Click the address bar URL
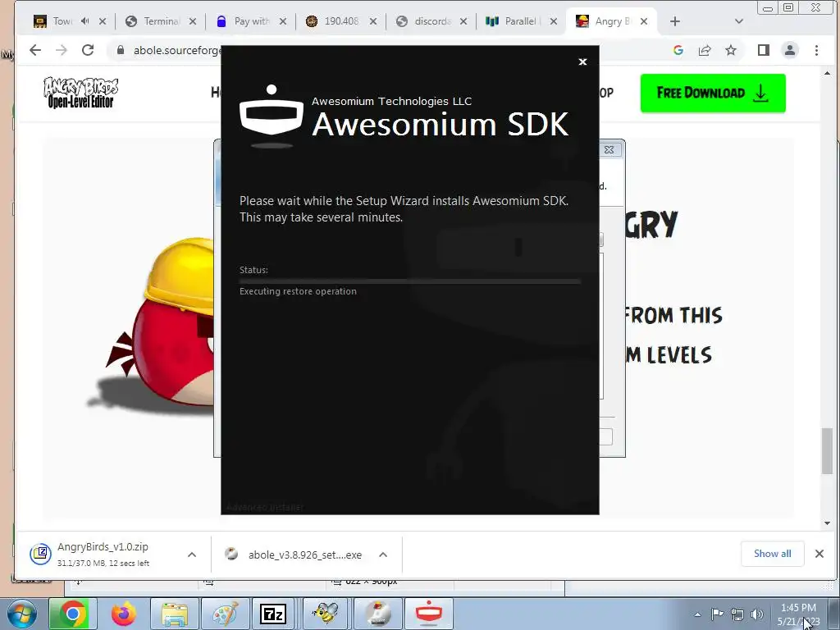The image size is (840, 630). point(177,50)
